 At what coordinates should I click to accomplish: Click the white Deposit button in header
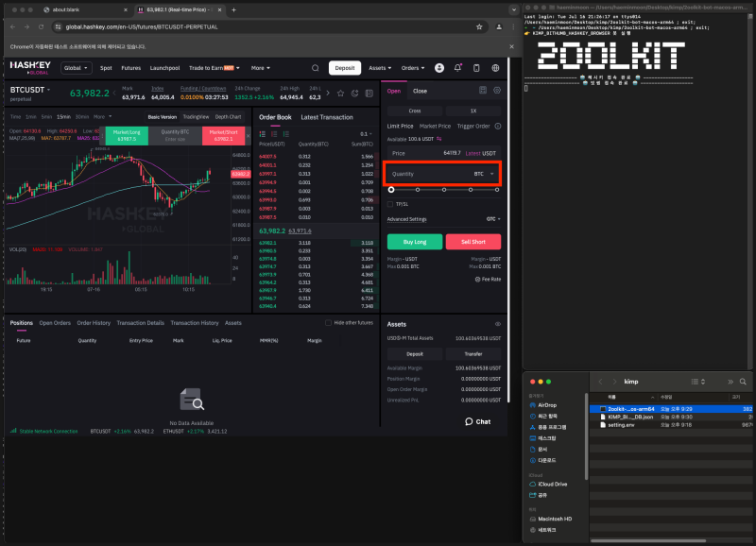pyautogui.click(x=345, y=68)
